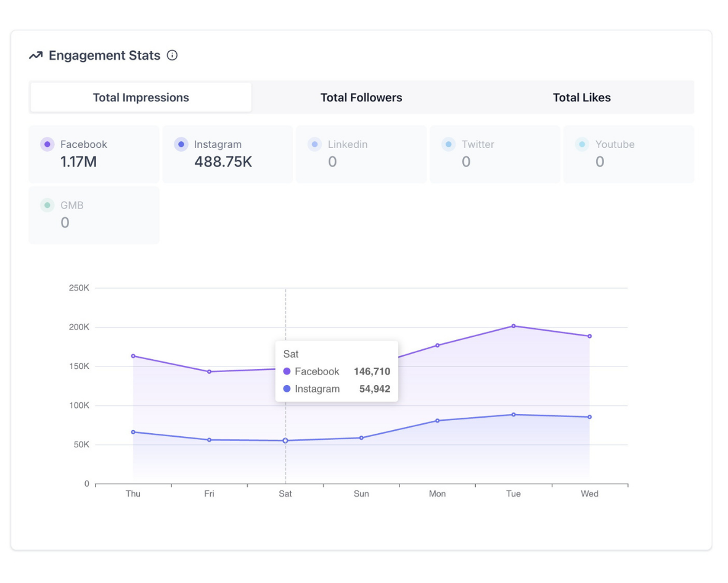The image size is (728, 583).
Task: Click the Instagram data point for Mon
Action: tap(438, 421)
